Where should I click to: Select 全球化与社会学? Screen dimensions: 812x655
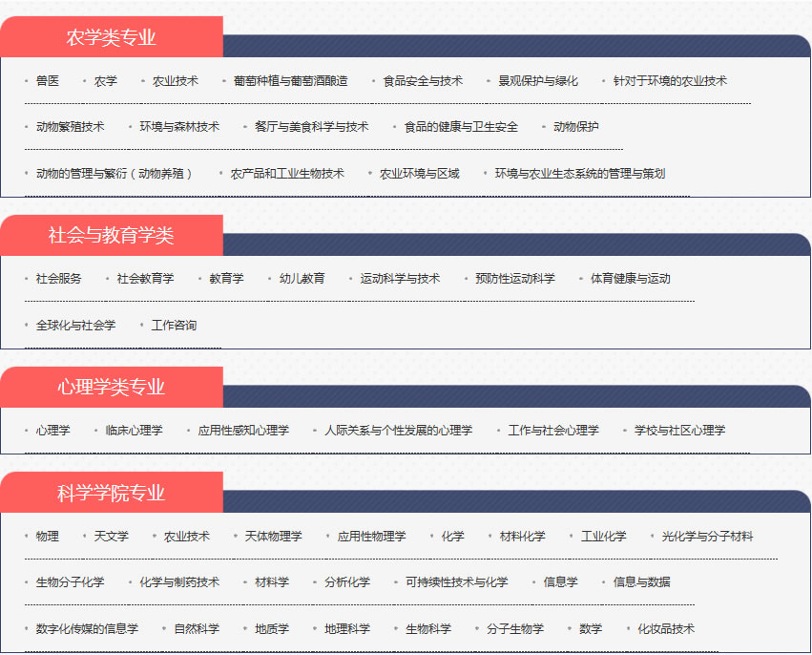pos(76,326)
